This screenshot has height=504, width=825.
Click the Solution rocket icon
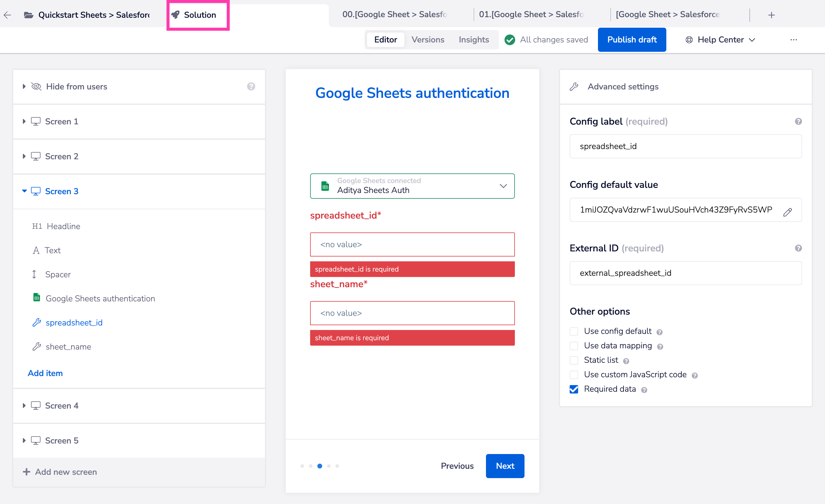point(176,15)
